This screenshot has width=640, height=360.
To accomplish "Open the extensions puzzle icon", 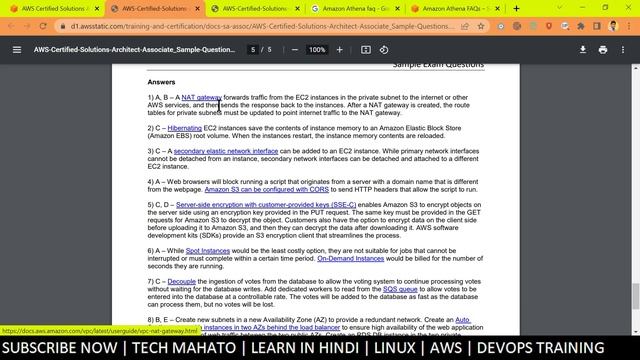I will [x=580, y=26].
